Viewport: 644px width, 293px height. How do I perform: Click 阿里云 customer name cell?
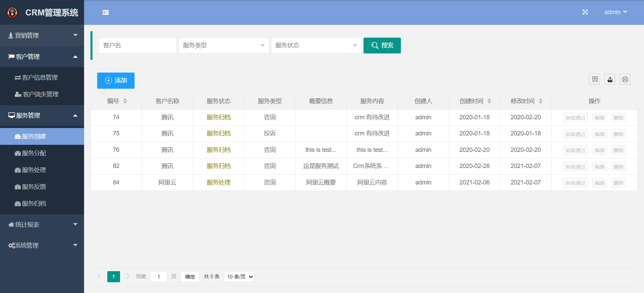click(167, 182)
